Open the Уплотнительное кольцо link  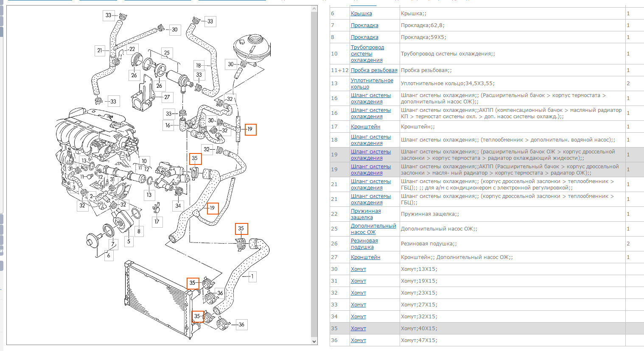point(372,84)
